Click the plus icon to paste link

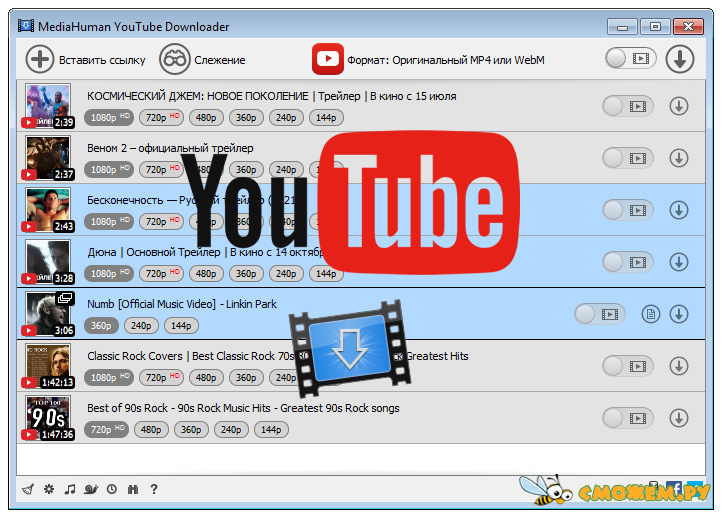[x=40, y=59]
